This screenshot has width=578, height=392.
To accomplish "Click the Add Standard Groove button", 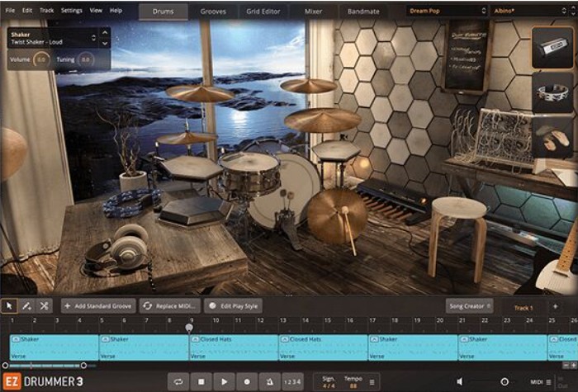I will click(x=98, y=306).
